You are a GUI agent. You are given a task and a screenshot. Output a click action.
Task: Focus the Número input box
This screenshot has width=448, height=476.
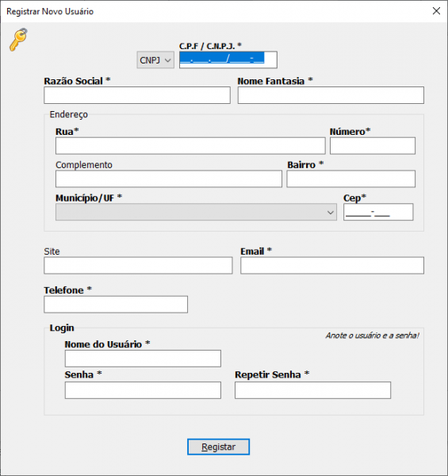coord(373,146)
